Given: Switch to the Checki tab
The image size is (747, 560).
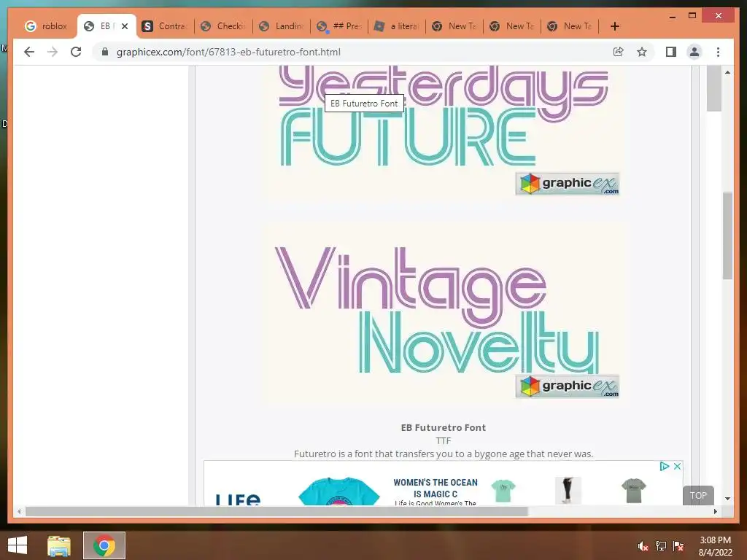Looking at the screenshot, I should click(224, 26).
